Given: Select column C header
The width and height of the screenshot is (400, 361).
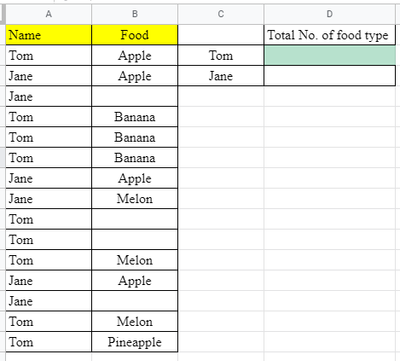Looking at the screenshot, I should click(x=221, y=14).
